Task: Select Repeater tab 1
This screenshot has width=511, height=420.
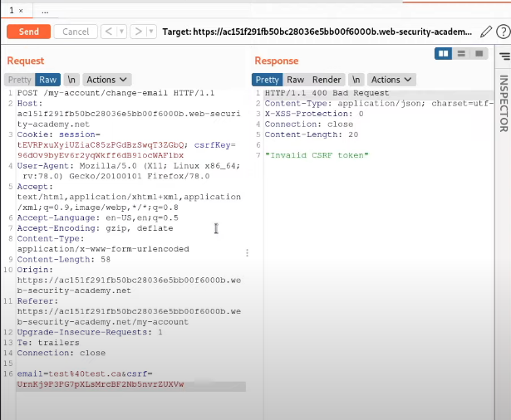Action: (x=12, y=11)
